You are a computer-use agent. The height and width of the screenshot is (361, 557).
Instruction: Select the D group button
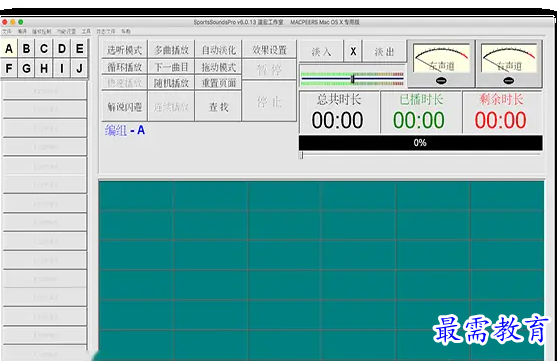click(x=62, y=49)
